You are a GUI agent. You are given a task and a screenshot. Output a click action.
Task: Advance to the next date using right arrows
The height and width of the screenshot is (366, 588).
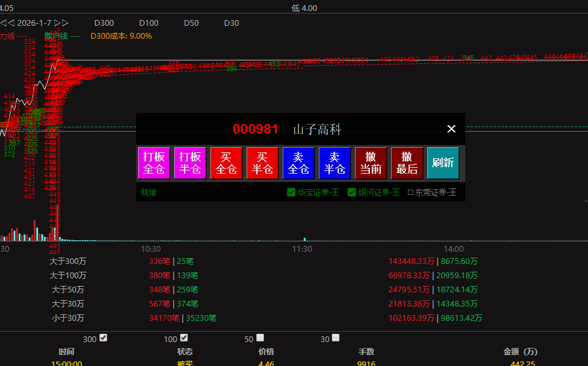[61, 23]
